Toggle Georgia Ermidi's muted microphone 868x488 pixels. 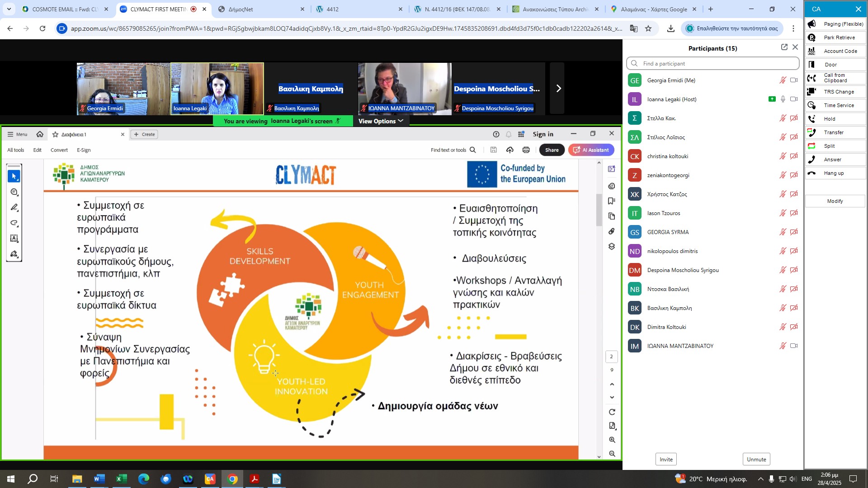pyautogui.click(x=783, y=80)
